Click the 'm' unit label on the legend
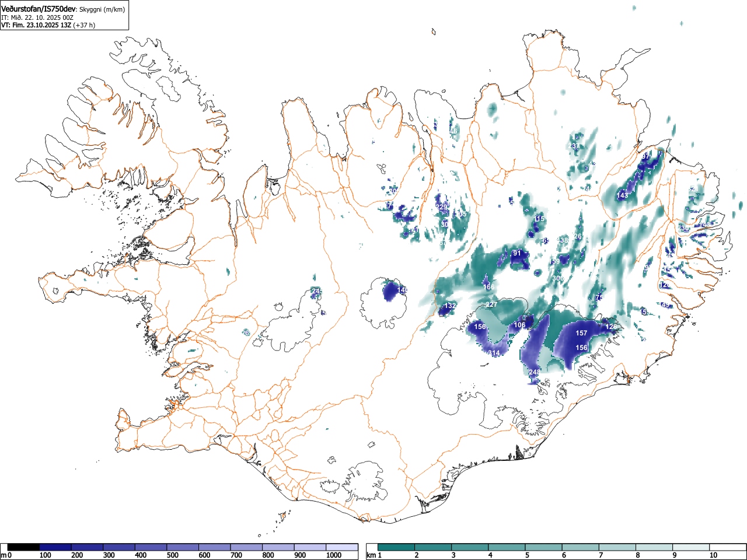Image resolution: width=747 pixels, height=560 pixels. pyautogui.click(x=4, y=555)
